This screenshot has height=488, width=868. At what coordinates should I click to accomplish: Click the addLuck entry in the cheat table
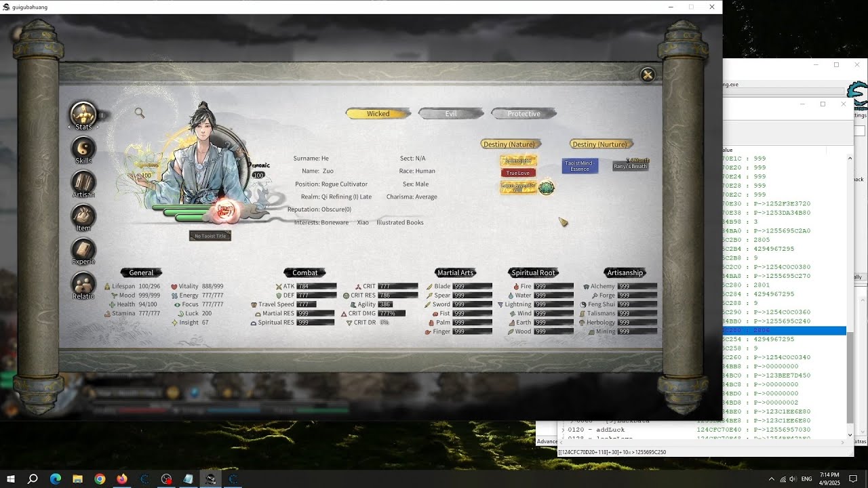610,430
